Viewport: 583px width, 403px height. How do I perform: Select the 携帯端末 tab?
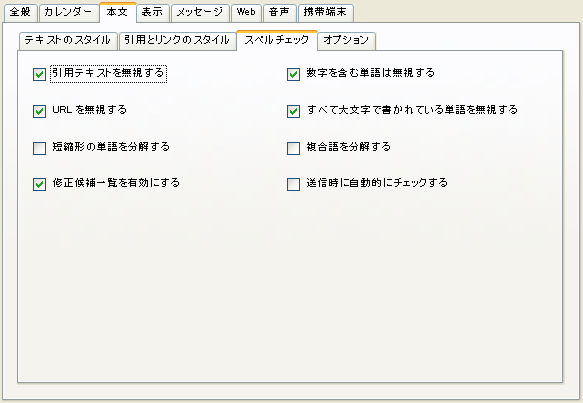(325, 13)
